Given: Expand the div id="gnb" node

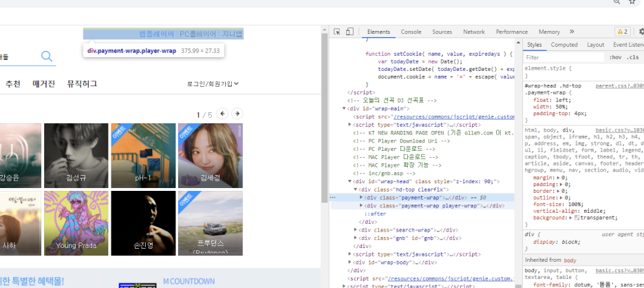Looking at the screenshot, I should (x=356, y=238).
